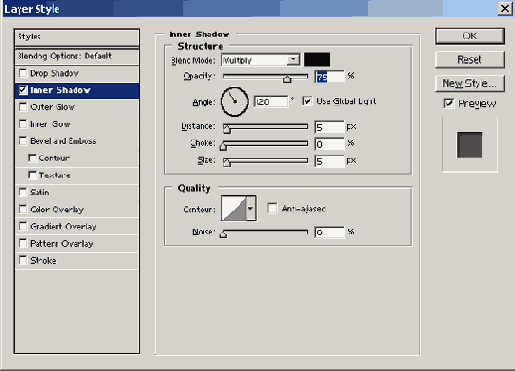This screenshot has height=371, width=515.
Task: Expand the Contour dropdown arrow
Action: [251, 209]
